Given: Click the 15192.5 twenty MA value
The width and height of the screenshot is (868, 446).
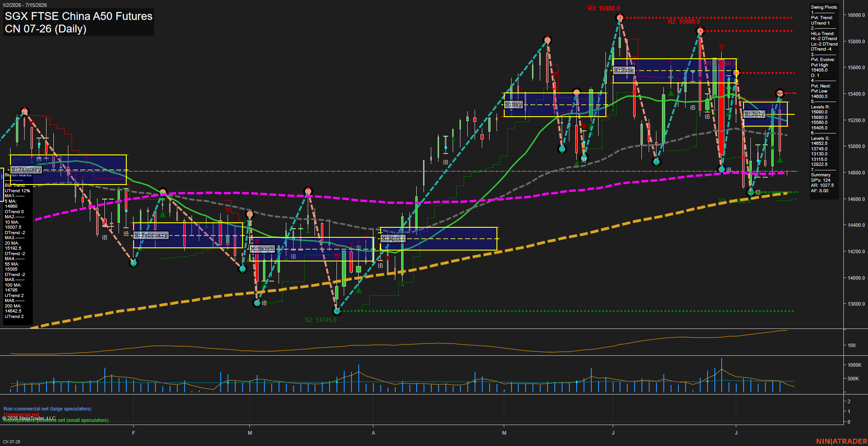Looking at the screenshot, I should pyautogui.click(x=13, y=249).
